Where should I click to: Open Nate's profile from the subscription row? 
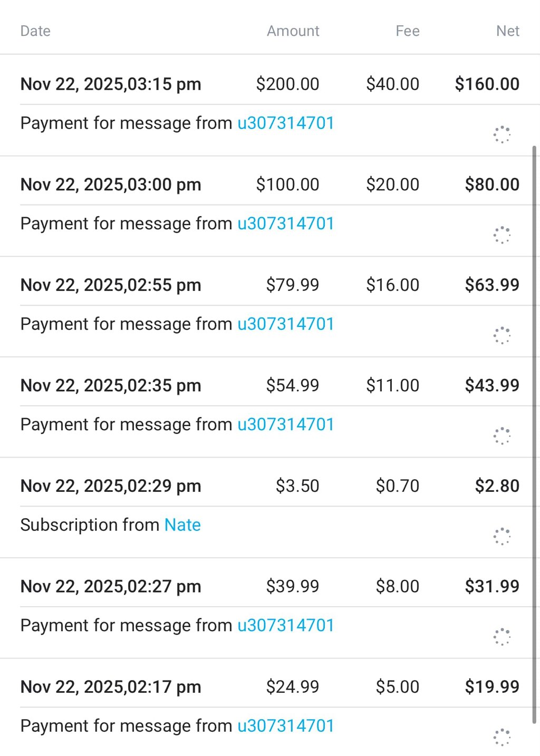[182, 525]
